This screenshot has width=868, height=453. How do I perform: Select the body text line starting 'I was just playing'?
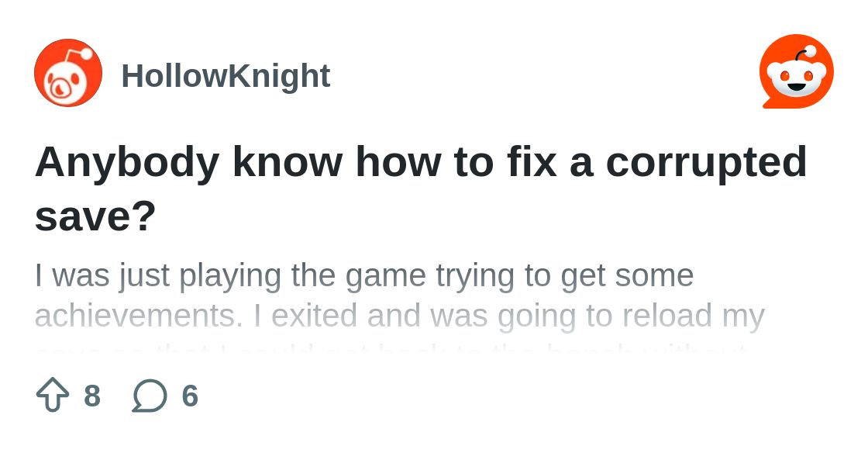[364, 275]
